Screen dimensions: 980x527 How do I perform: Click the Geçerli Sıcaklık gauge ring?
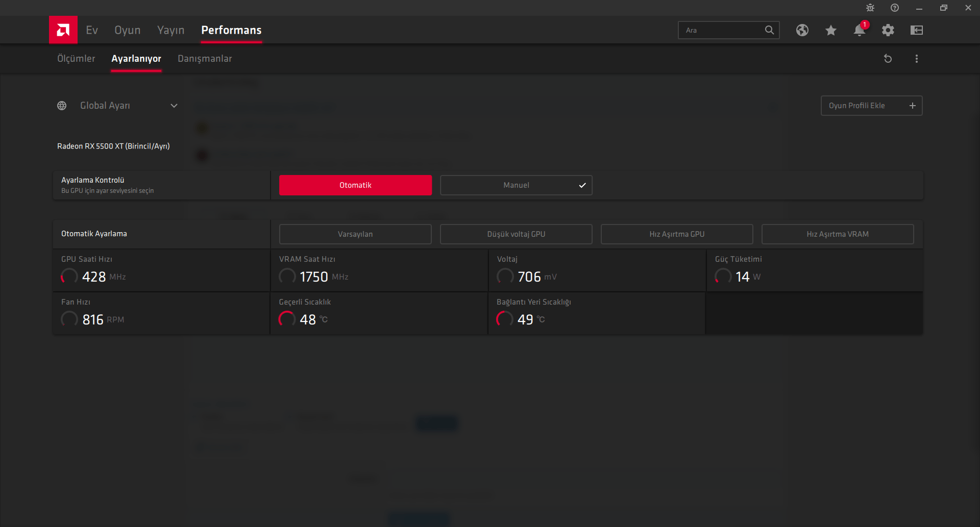pos(287,319)
